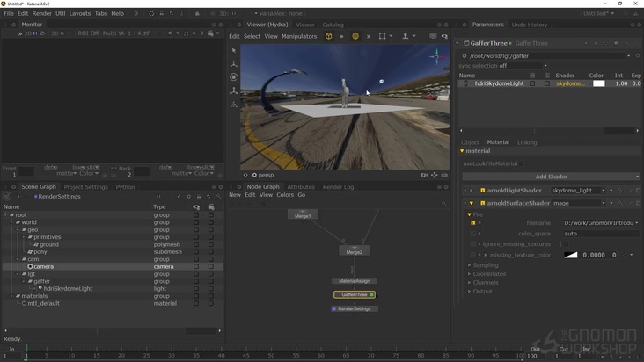Click the gaffer path field /root/world/lgt/gaffer
Screen dimensions: 644x362
pos(546,55)
